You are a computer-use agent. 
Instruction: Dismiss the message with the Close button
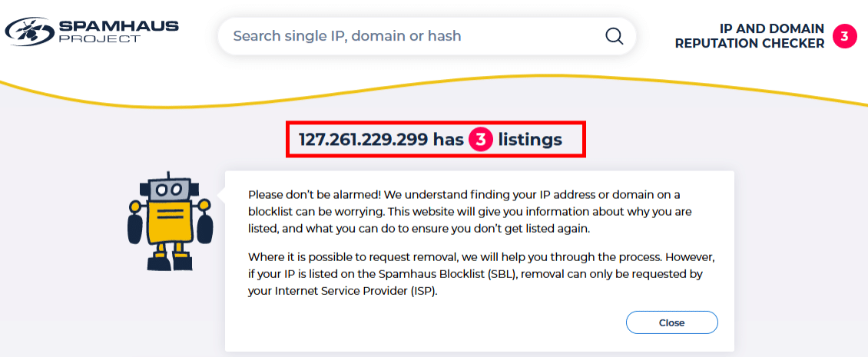(x=671, y=322)
